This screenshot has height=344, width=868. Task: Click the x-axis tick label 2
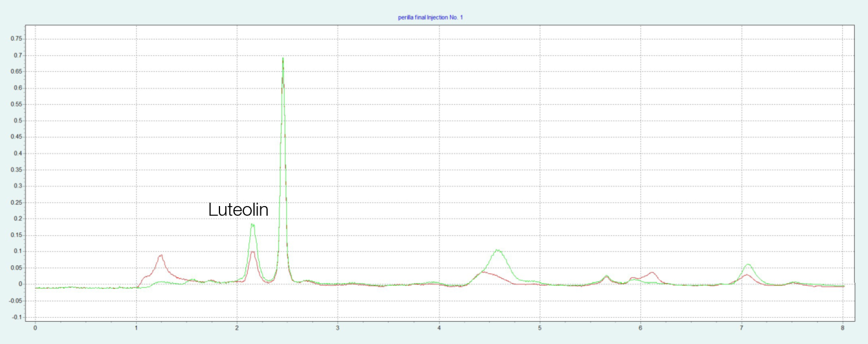tap(237, 328)
